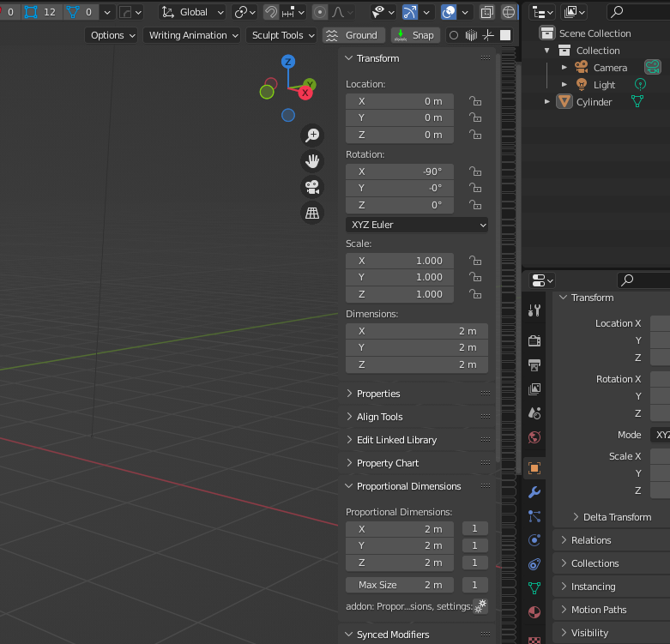670x644 pixels.
Task: Expand the Align Tools panel
Action: coord(379,417)
